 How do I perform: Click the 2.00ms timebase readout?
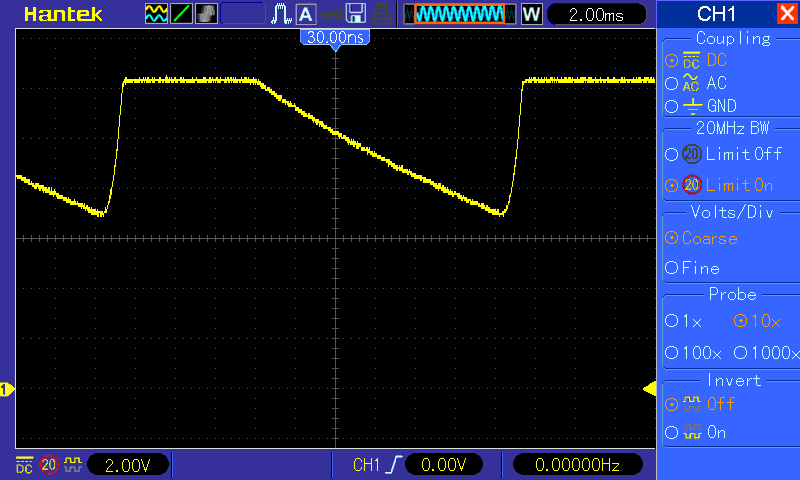(x=596, y=15)
